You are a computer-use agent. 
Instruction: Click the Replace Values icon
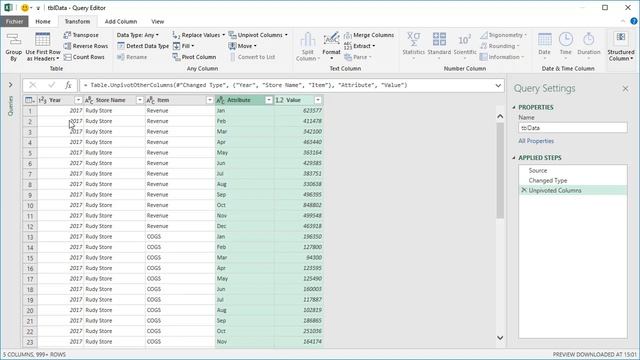176,35
